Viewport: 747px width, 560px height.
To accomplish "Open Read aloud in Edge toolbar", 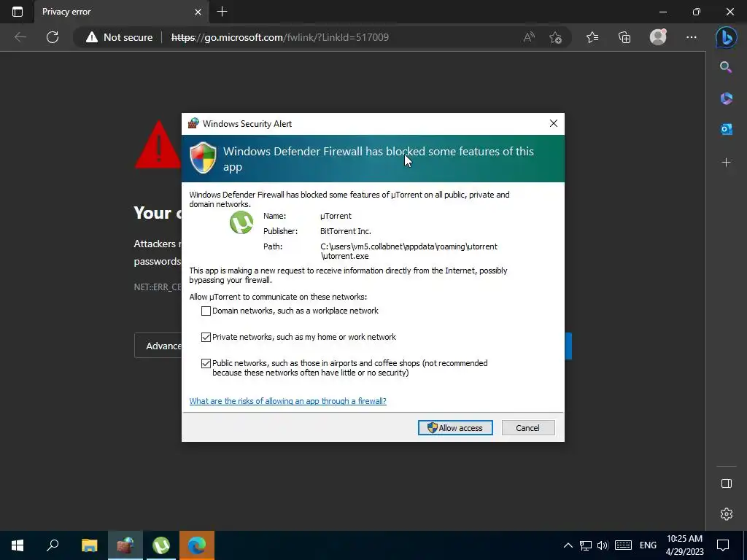I will (x=529, y=37).
